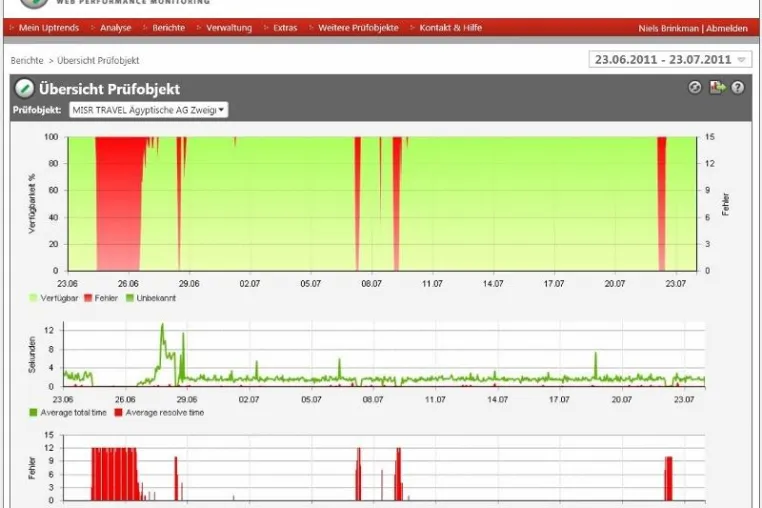Image resolution: width=762 pixels, height=508 pixels.
Task: Click the help question mark icon
Action: click(x=738, y=88)
